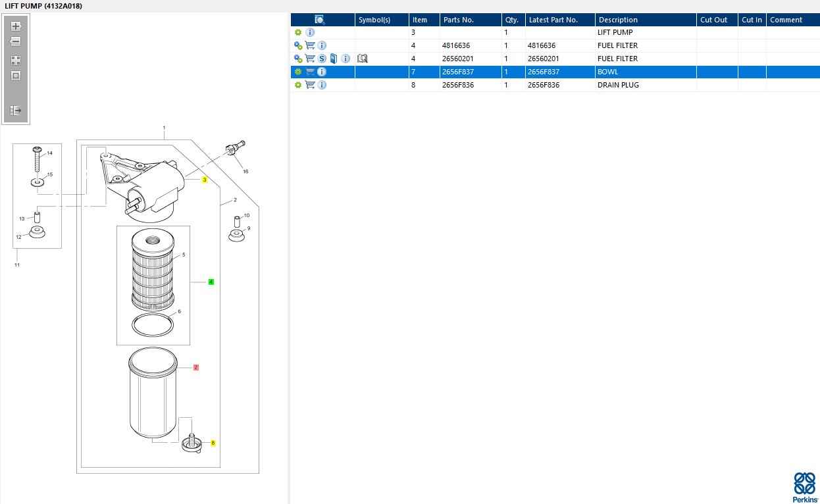The width and height of the screenshot is (820, 504).
Task: Click the gears icon for part 4816636
Action: tap(298, 45)
